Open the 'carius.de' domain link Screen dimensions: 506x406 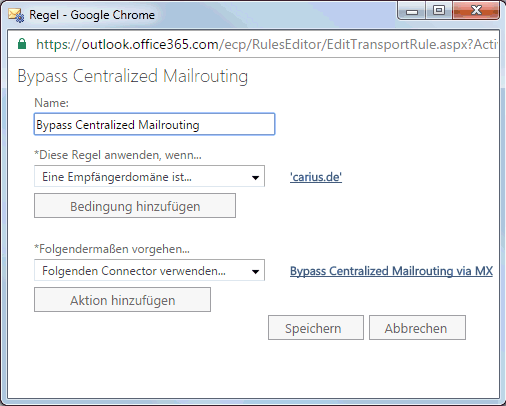point(316,177)
